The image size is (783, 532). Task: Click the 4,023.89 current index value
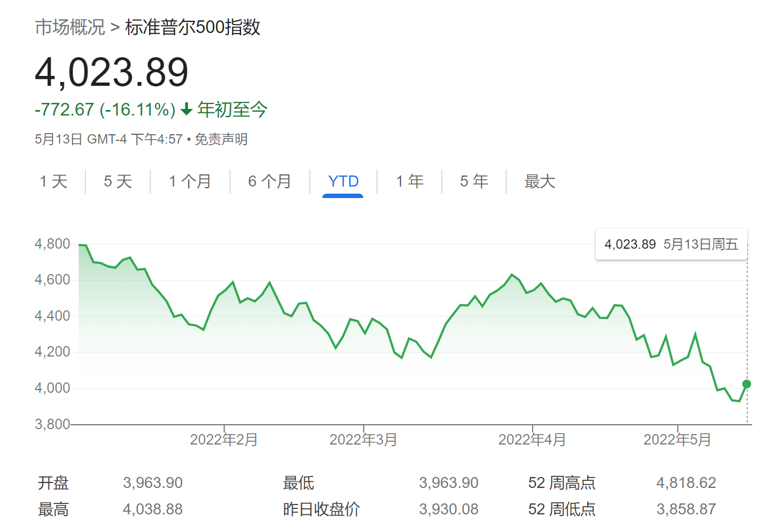pos(112,72)
